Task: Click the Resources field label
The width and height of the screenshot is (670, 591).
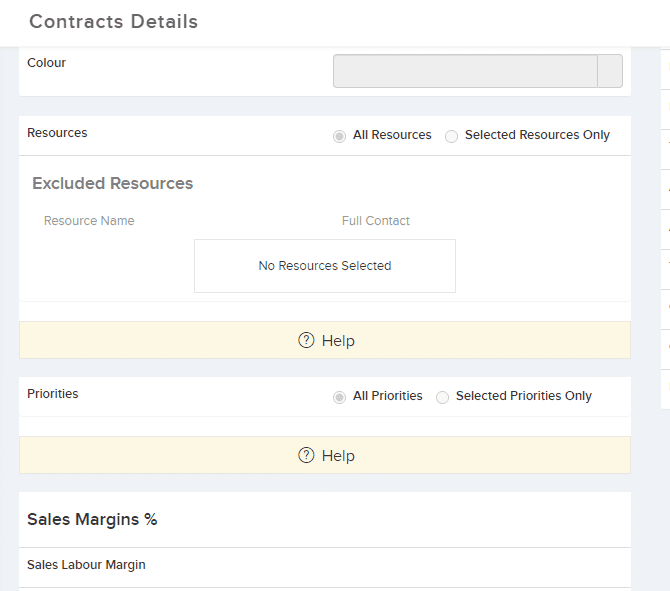Action: [x=57, y=133]
